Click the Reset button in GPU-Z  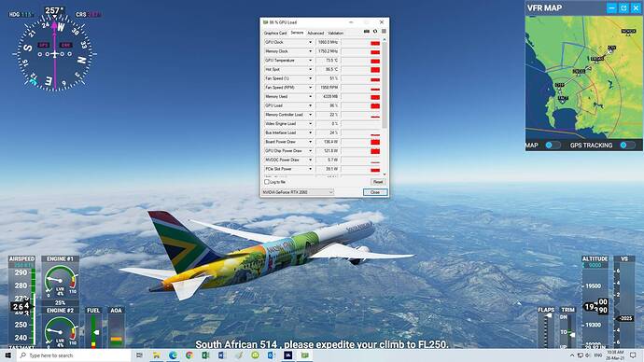tap(378, 182)
